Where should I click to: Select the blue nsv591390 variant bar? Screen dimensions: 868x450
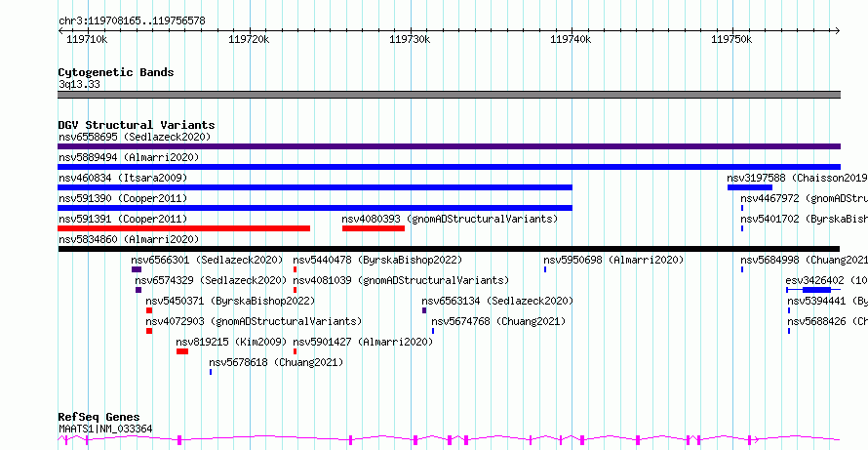coord(315,208)
